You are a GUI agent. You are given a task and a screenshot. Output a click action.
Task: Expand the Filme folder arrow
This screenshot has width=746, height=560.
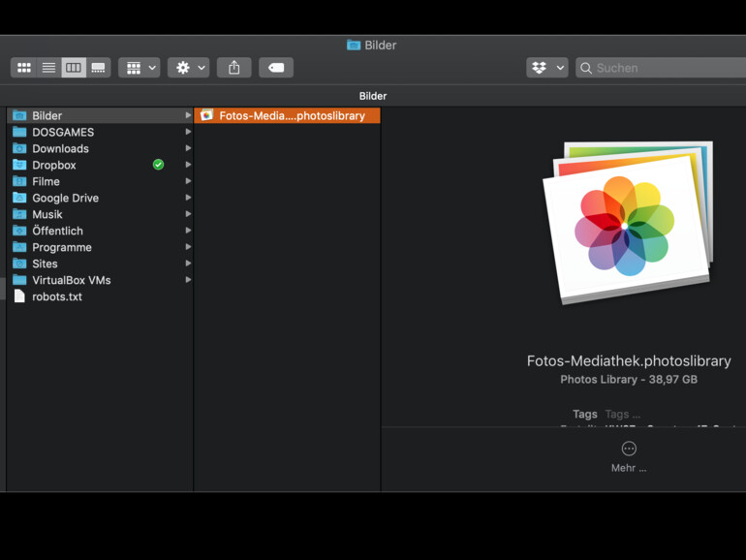(188, 181)
